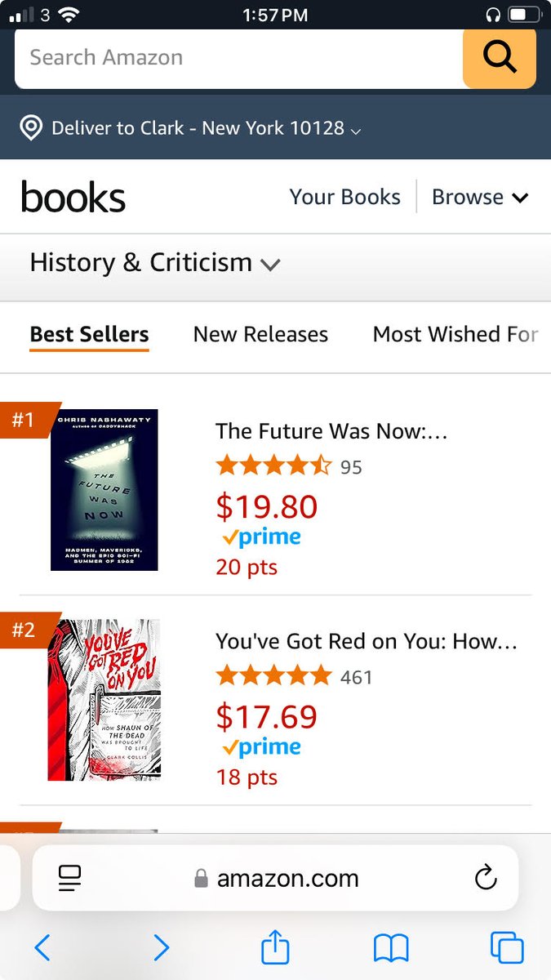
Task: Open the Your Books link
Action: click(345, 197)
